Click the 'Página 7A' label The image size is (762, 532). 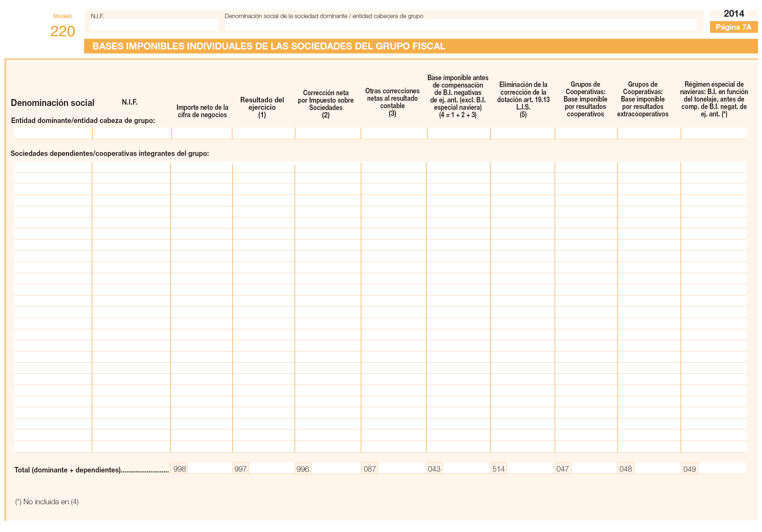tap(733, 27)
